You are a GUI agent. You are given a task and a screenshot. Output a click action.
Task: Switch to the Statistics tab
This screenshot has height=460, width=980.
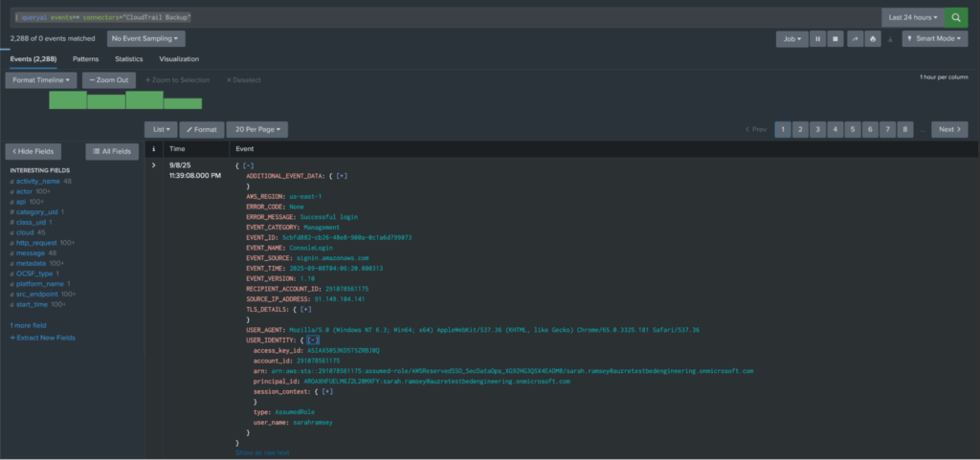click(129, 58)
